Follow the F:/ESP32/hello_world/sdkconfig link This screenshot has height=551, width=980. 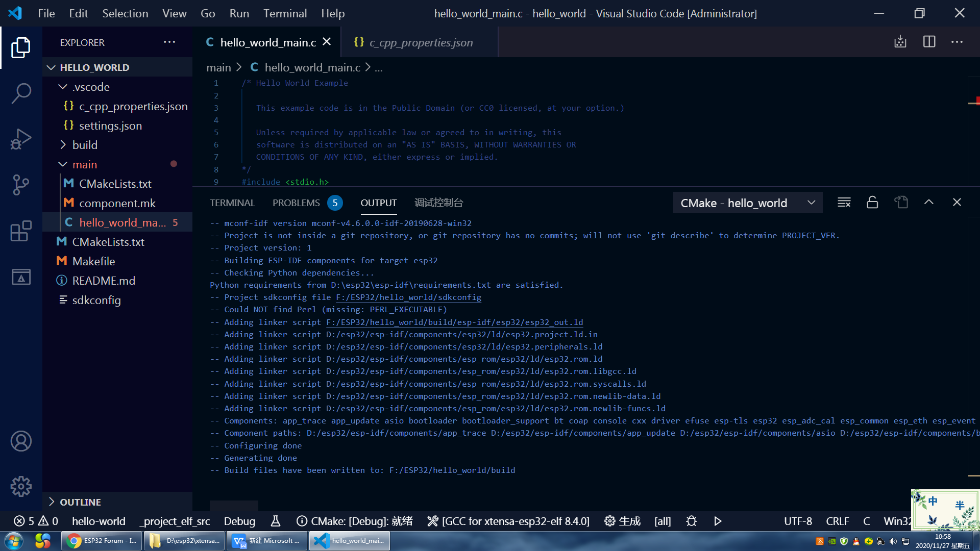coord(408,297)
